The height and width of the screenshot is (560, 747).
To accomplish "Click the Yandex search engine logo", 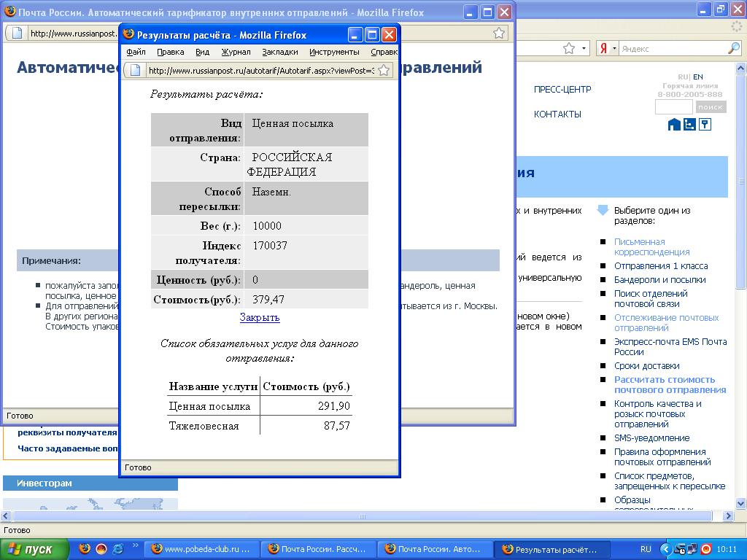I will [x=603, y=49].
